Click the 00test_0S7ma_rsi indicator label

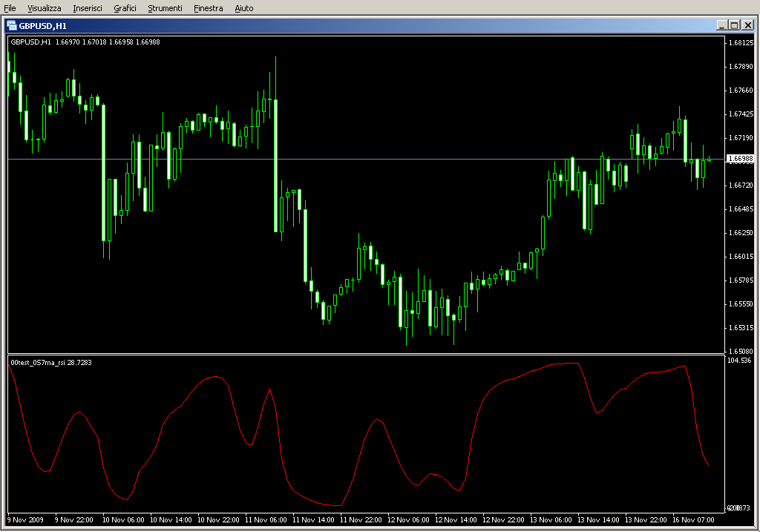pos(51,362)
